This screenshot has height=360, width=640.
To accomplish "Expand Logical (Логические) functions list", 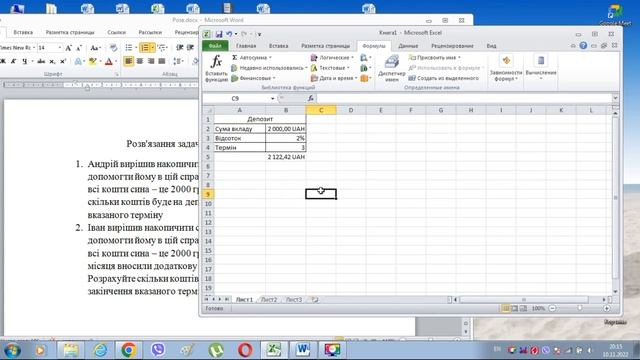I will [332, 58].
